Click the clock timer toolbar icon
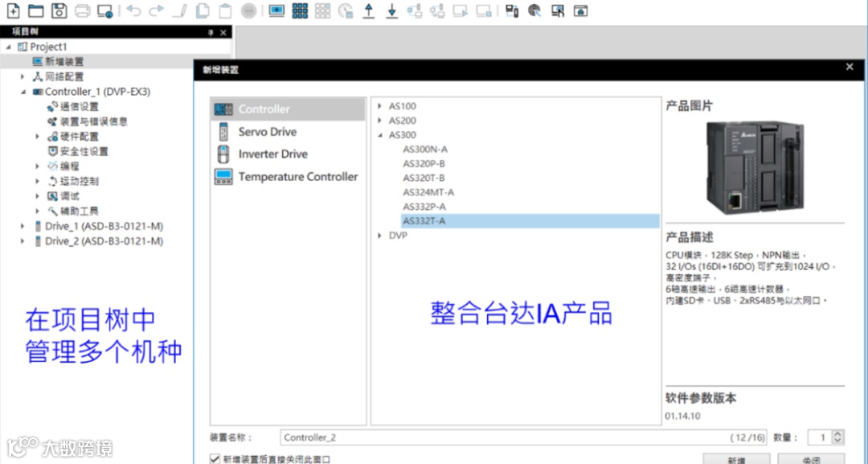 [346, 10]
